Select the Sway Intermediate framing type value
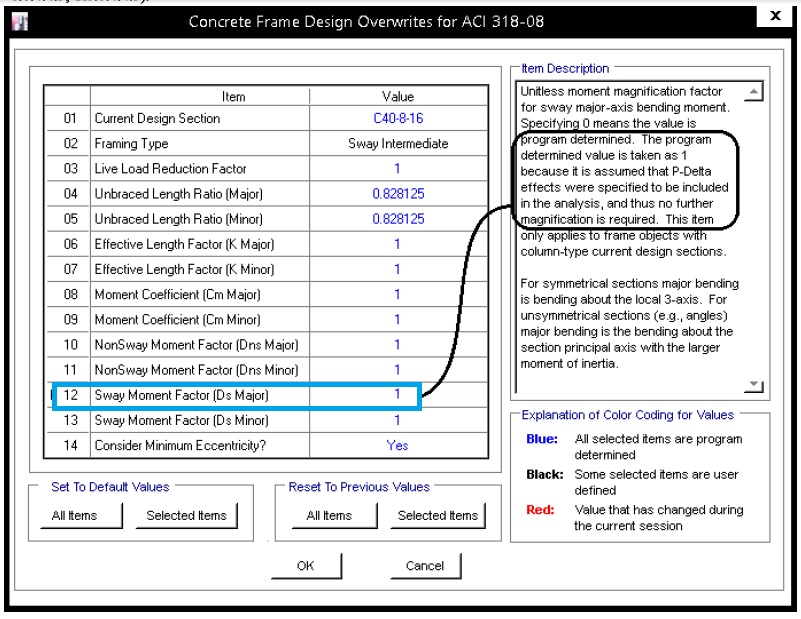The image size is (801, 619). pos(398,144)
